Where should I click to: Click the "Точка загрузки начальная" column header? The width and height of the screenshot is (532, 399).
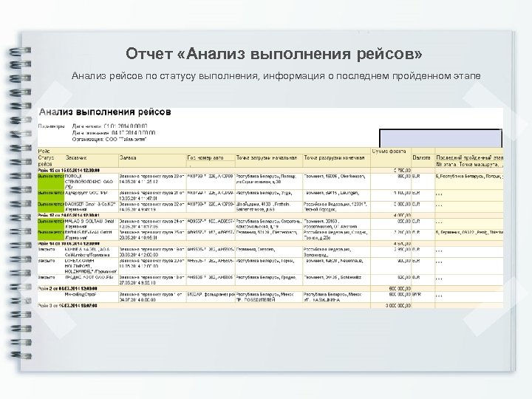(x=269, y=161)
